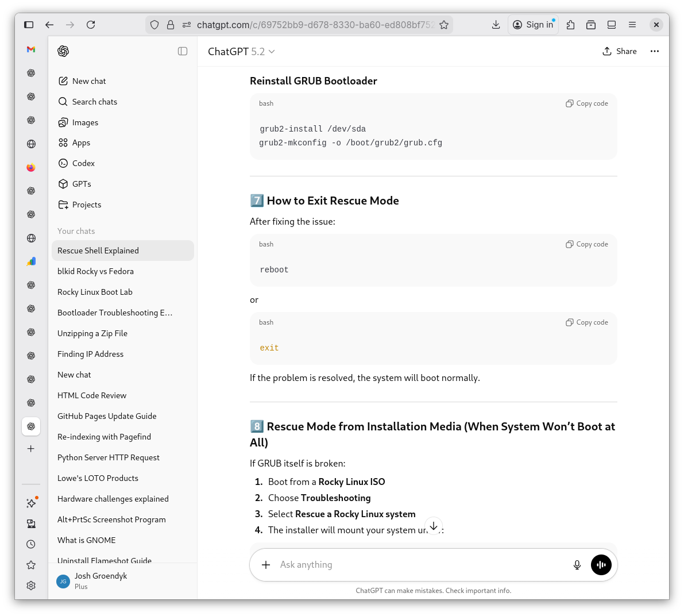Click the microphone dictation icon
The image size is (684, 616).
(577, 565)
